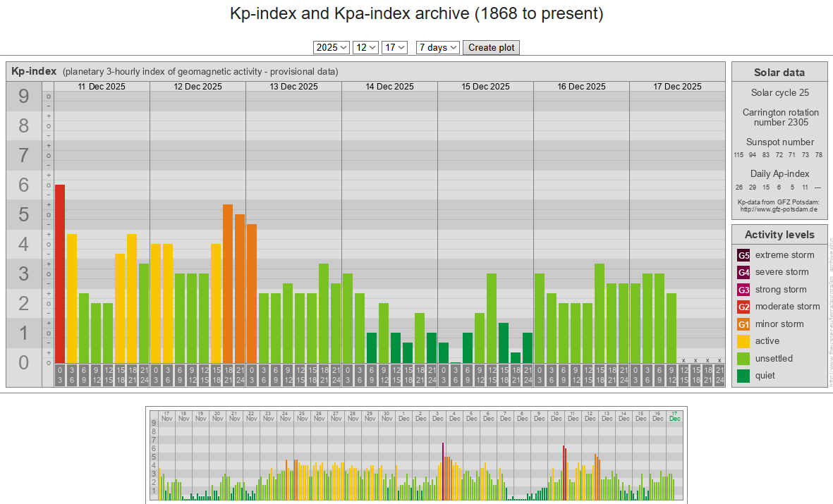Click the red Kp 6 bar on 11 Dec
Viewport: 833px width, 504px height.
coord(60,273)
